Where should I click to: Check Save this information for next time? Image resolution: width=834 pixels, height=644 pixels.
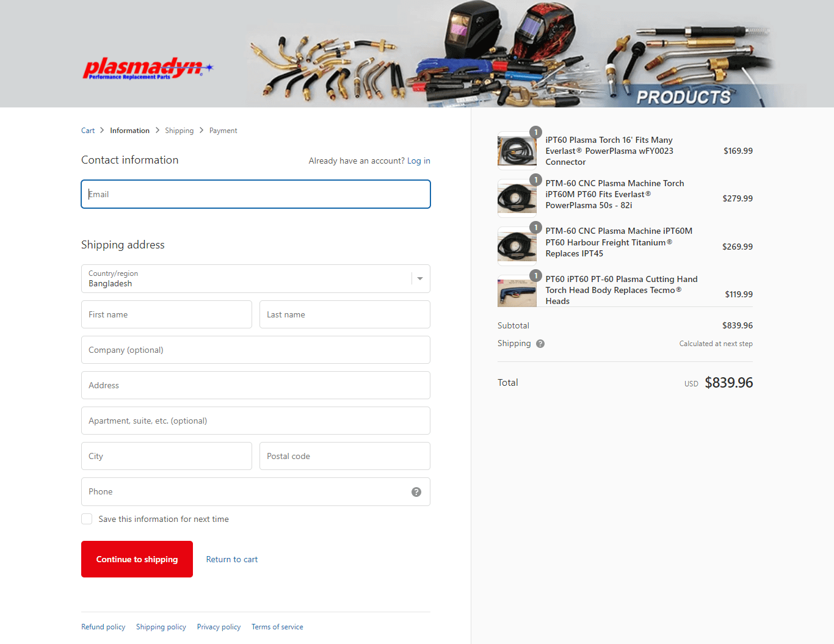tap(87, 519)
